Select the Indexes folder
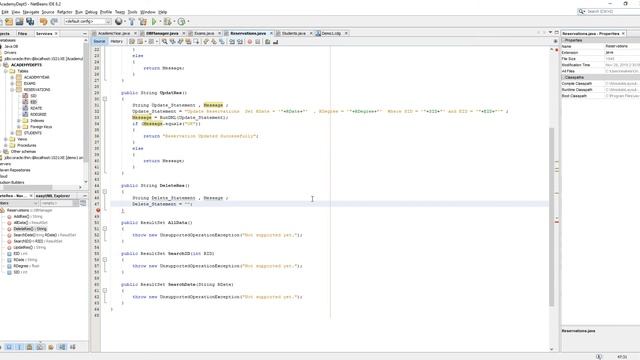Screen dimensions: 640x360 click(x=37, y=120)
